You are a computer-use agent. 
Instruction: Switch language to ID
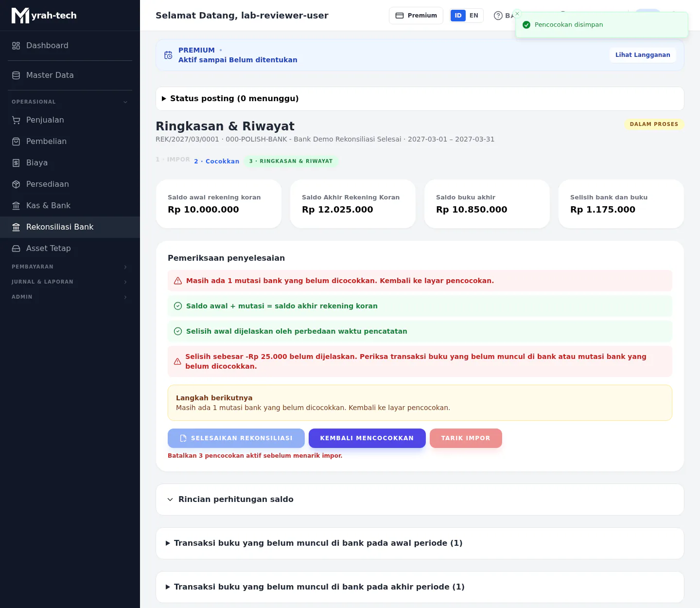point(458,16)
